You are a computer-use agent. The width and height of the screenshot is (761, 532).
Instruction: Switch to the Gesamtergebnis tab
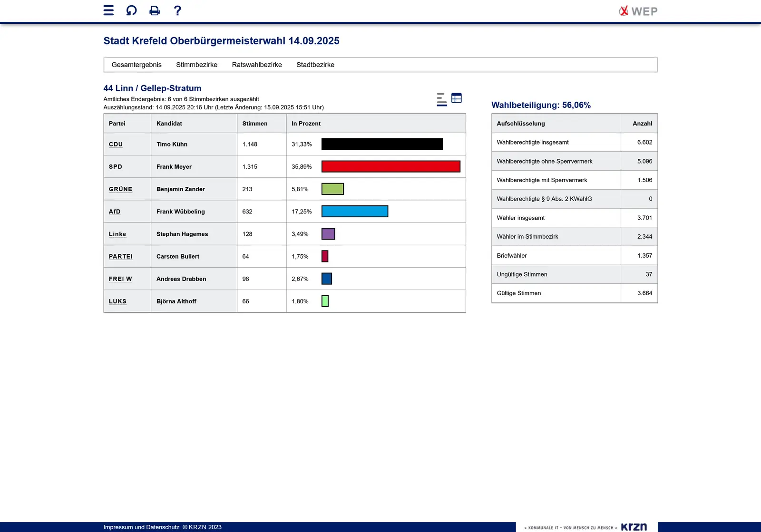137,64
